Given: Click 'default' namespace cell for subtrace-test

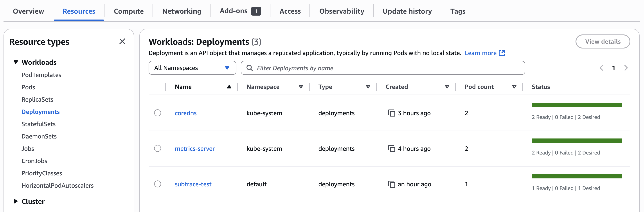Looking at the screenshot, I should coord(256,184).
